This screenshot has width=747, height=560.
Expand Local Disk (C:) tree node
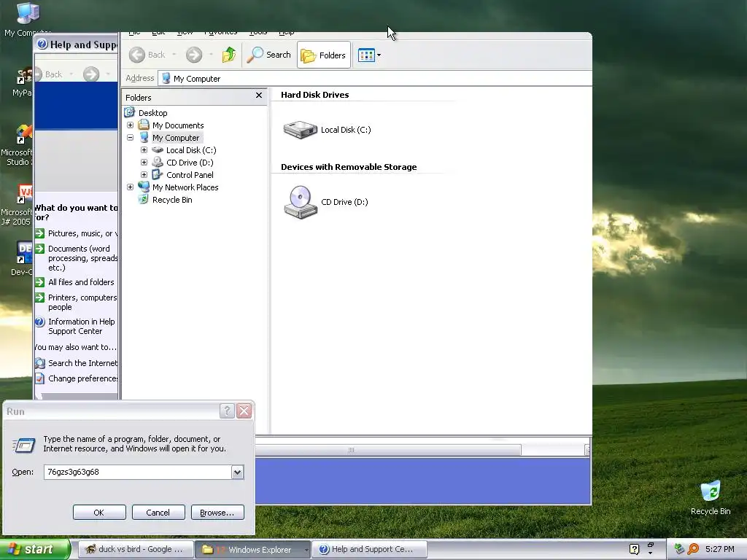144,150
